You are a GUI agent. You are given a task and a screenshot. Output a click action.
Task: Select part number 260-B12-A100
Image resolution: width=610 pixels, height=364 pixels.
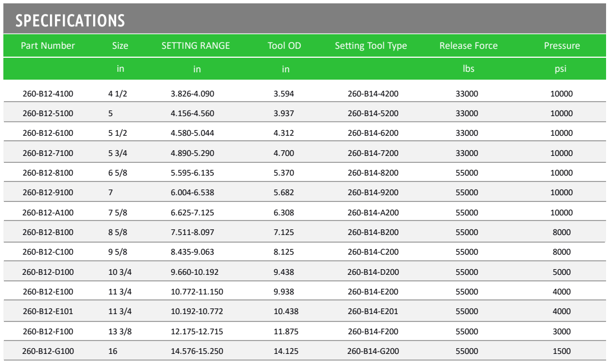tap(48, 213)
